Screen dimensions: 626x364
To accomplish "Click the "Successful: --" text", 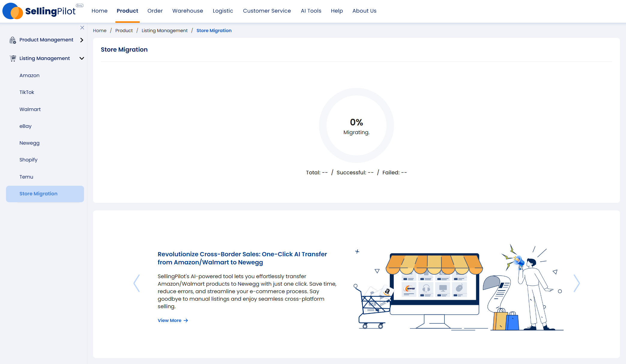I will pyautogui.click(x=355, y=173).
